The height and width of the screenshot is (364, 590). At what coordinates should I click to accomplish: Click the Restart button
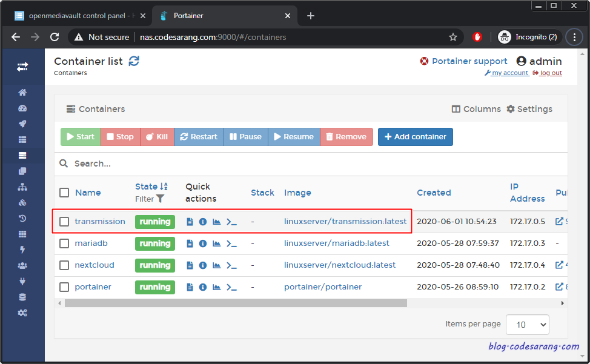pyautogui.click(x=199, y=136)
